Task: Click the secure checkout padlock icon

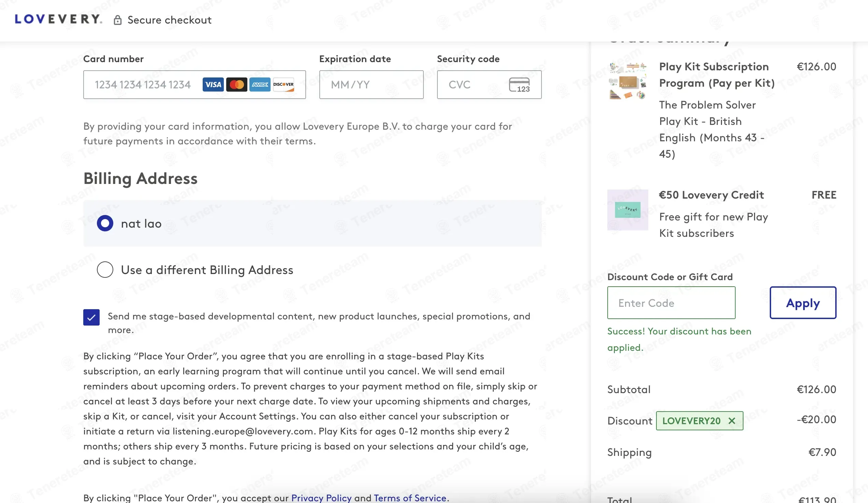Action: point(117,20)
